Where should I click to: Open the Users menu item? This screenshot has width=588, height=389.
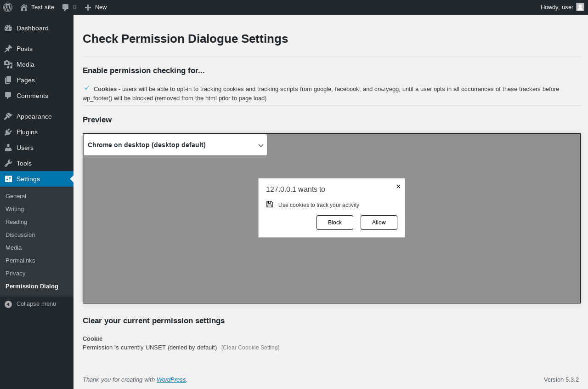pyautogui.click(x=25, y=148)
